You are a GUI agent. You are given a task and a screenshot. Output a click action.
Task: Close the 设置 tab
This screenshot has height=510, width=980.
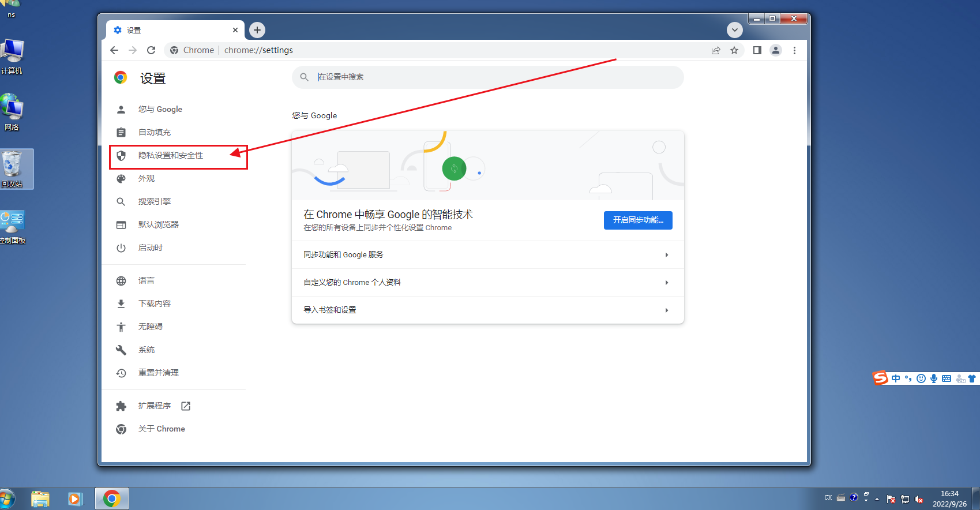tap(235, 30)
